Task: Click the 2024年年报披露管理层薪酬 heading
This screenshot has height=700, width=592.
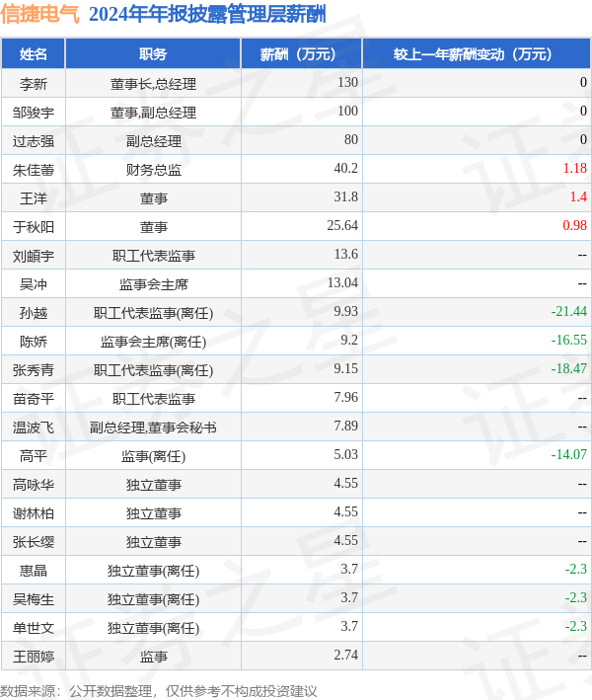Action: click(207, 14)
